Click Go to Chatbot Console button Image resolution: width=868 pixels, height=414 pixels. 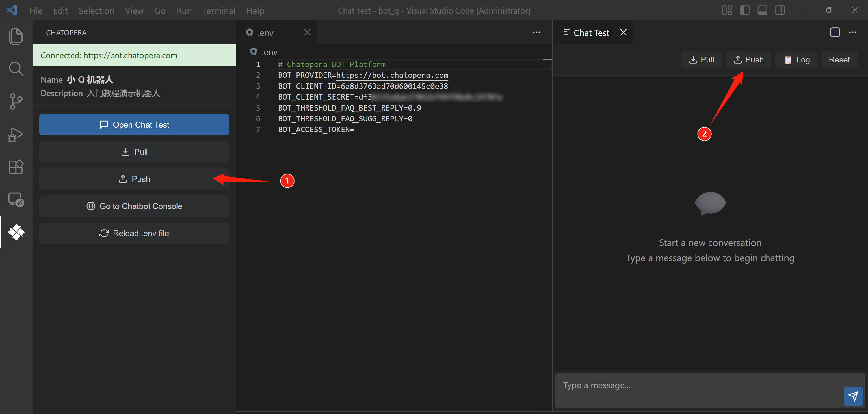[x=134, y=206]
